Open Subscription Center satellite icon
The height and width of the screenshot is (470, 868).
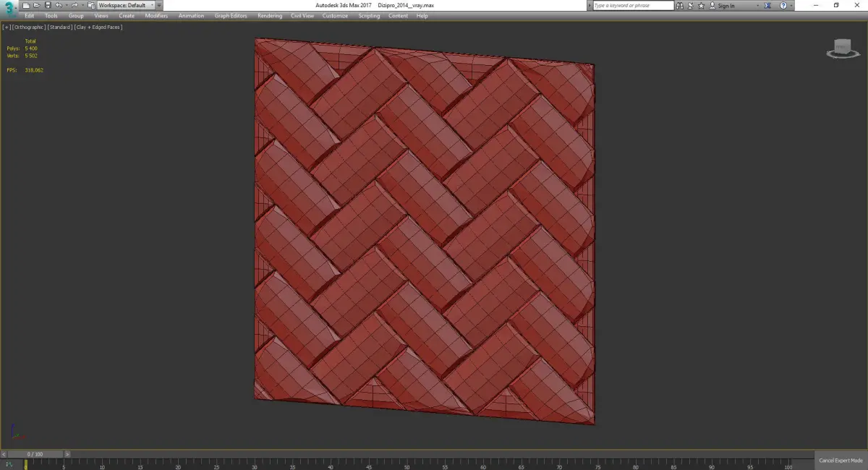click(690, 5)
